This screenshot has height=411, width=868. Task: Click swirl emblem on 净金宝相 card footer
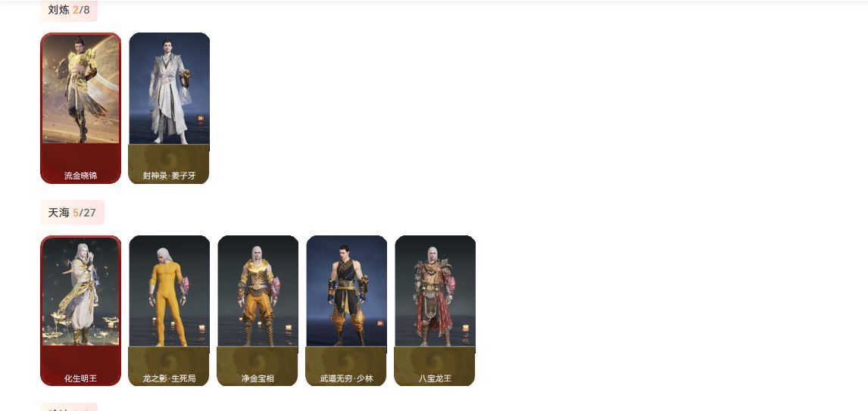click(258, 362)
